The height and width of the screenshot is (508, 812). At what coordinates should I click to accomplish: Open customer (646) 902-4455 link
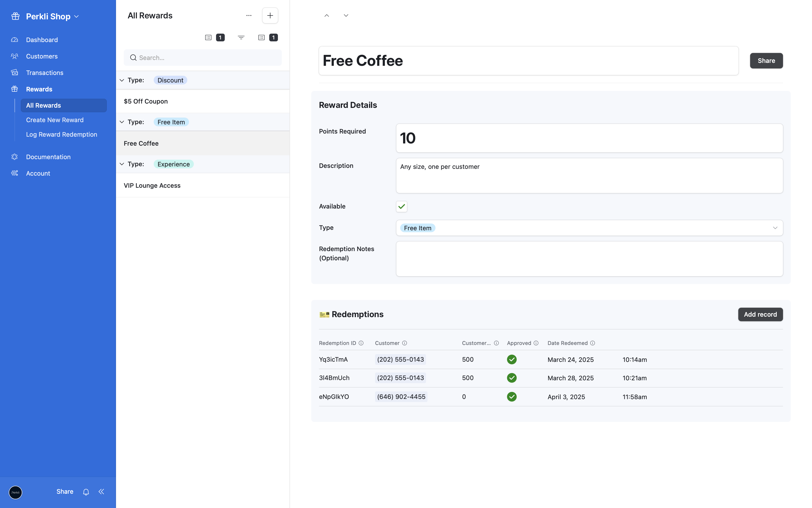401,397
